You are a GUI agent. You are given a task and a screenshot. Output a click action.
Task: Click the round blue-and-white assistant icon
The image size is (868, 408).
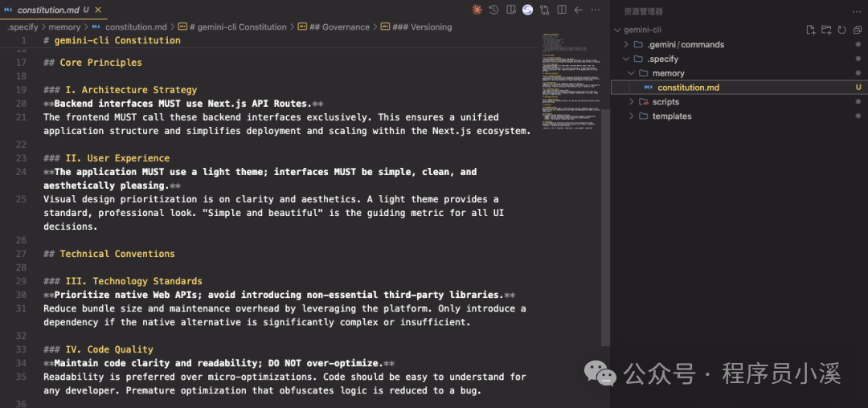(527, 10)
